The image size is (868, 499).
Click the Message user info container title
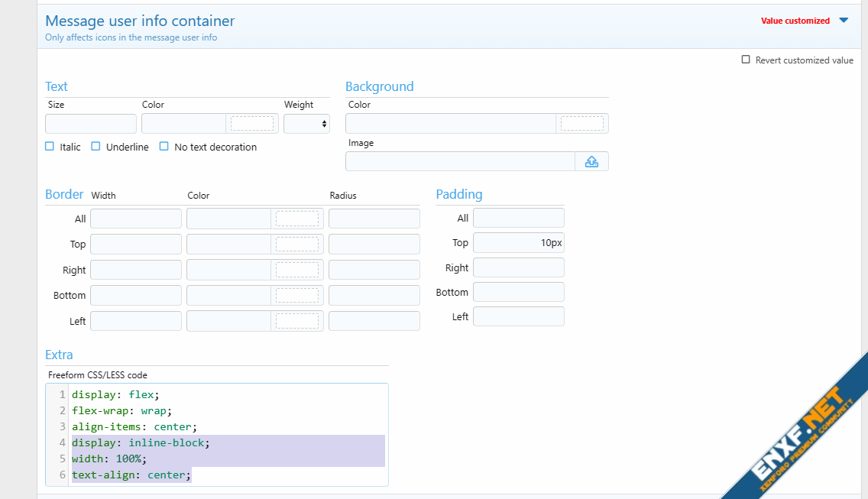(x=140, y=21)
